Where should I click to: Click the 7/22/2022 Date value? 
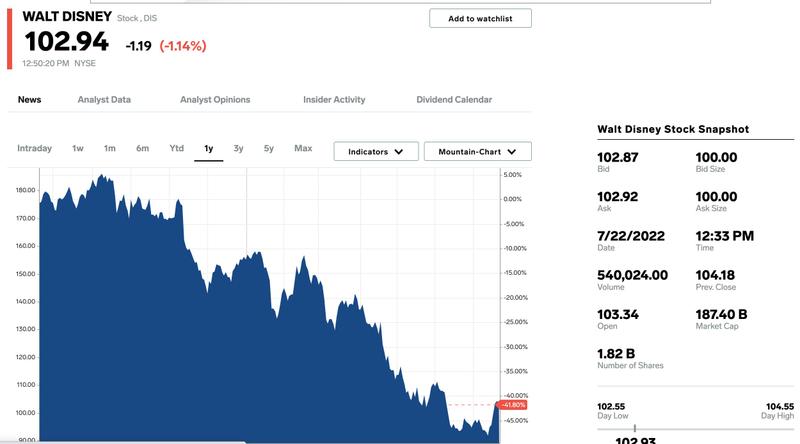pyautogui.click(x=631, y=236)
